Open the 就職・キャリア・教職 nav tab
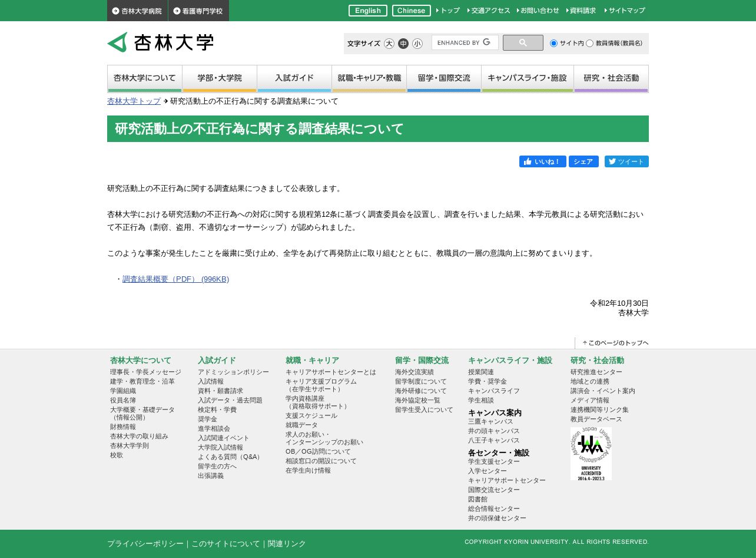 [x=369, y=79]
